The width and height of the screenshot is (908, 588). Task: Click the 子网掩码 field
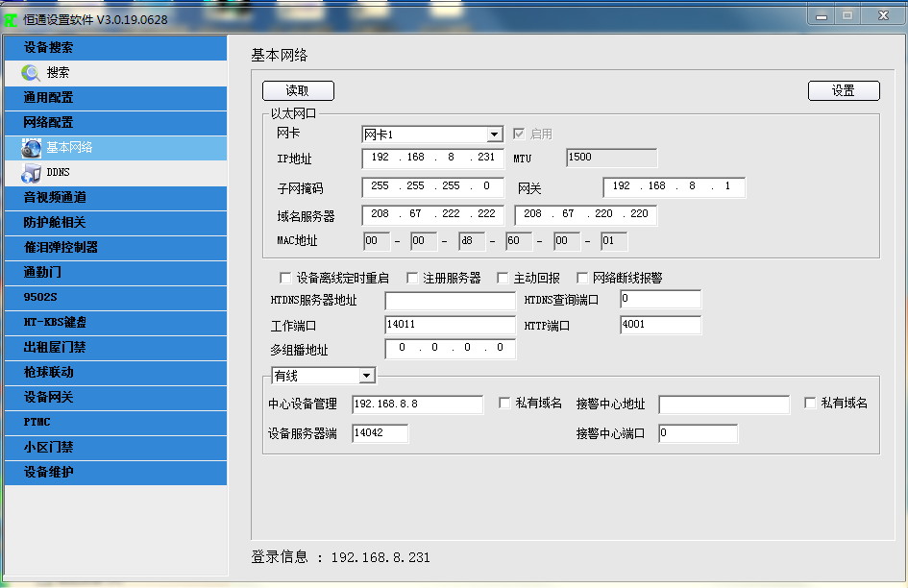432,186
